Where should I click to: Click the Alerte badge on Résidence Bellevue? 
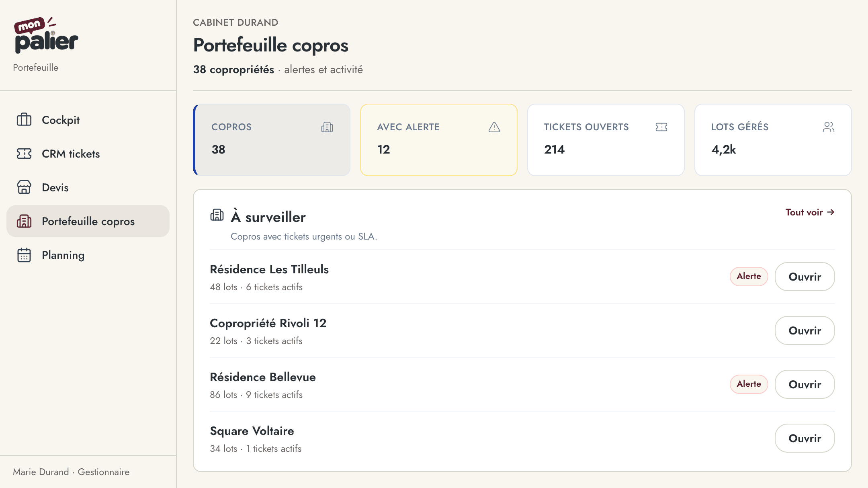[x=749, y=384]
